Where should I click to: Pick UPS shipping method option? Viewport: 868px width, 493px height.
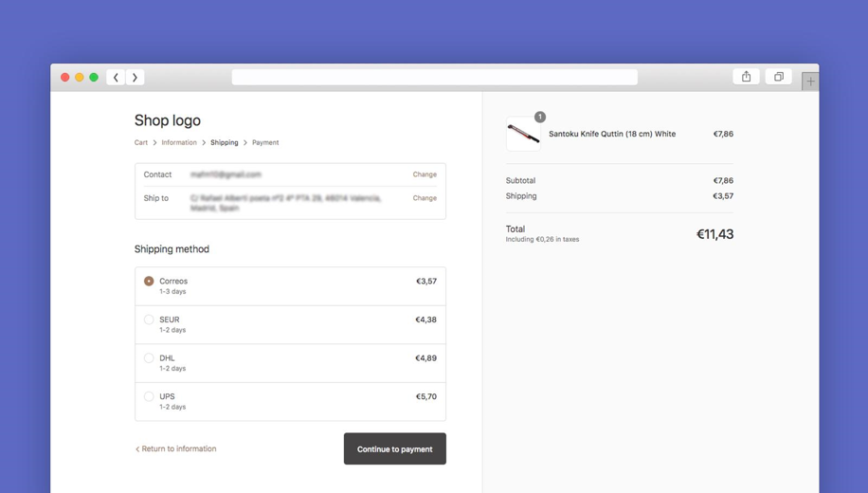coord(149,397)
